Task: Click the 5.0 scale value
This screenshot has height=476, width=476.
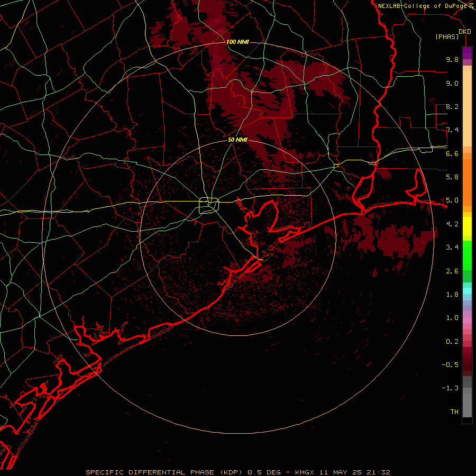Action: pos(452,200)
